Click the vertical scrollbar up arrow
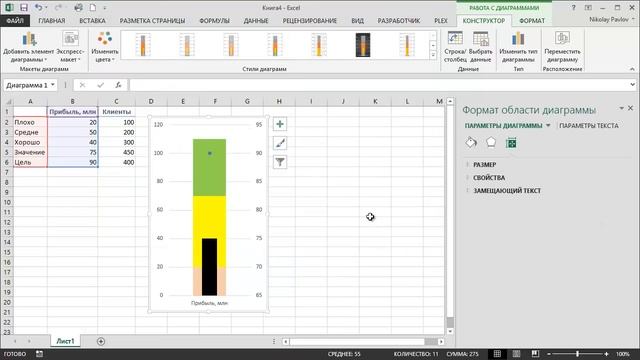 (450, 101)
